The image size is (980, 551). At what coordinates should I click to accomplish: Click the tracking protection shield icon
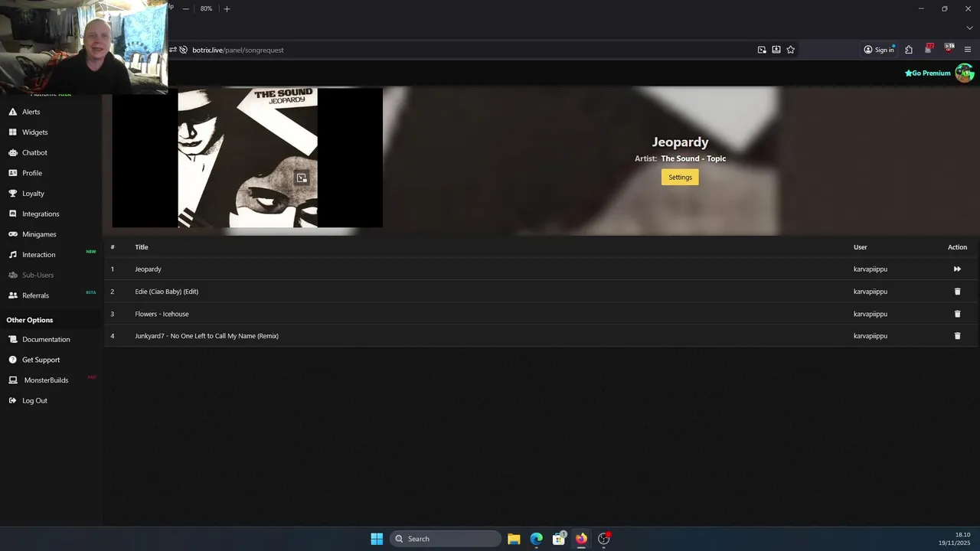coord(184,50)
